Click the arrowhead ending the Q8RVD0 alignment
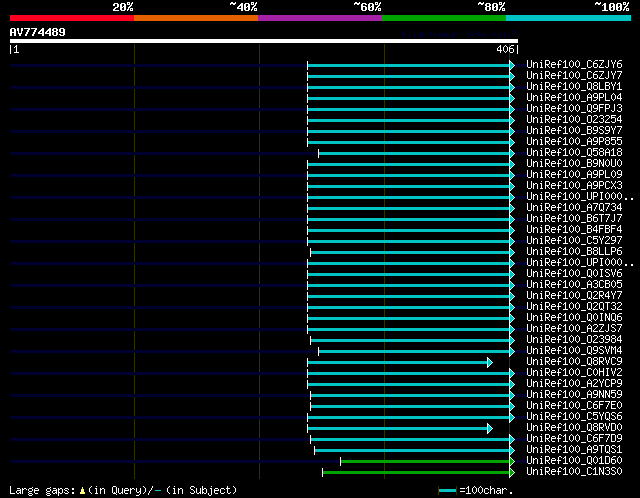The height and width of the screenshot is (498, 640). coord(490,429)
